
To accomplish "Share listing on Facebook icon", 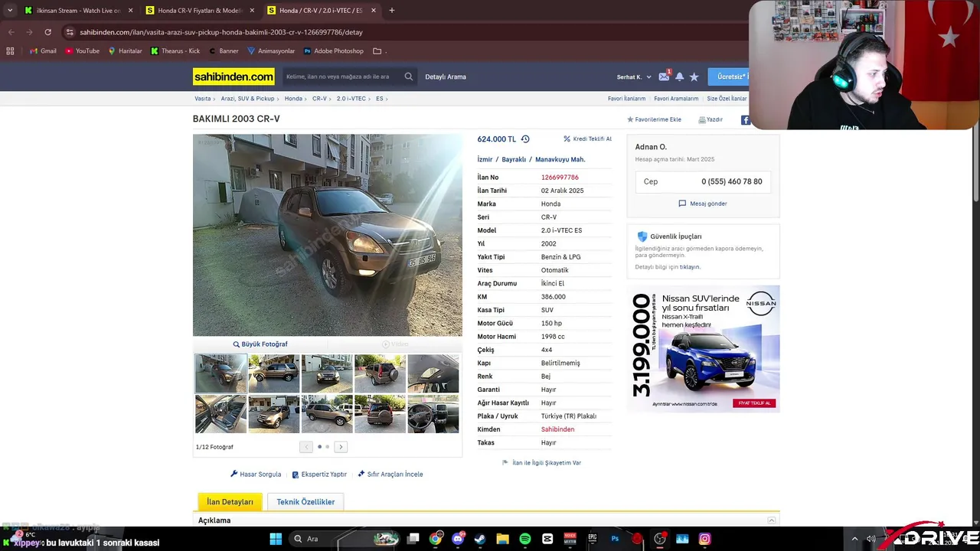I will tap(745, 119).
